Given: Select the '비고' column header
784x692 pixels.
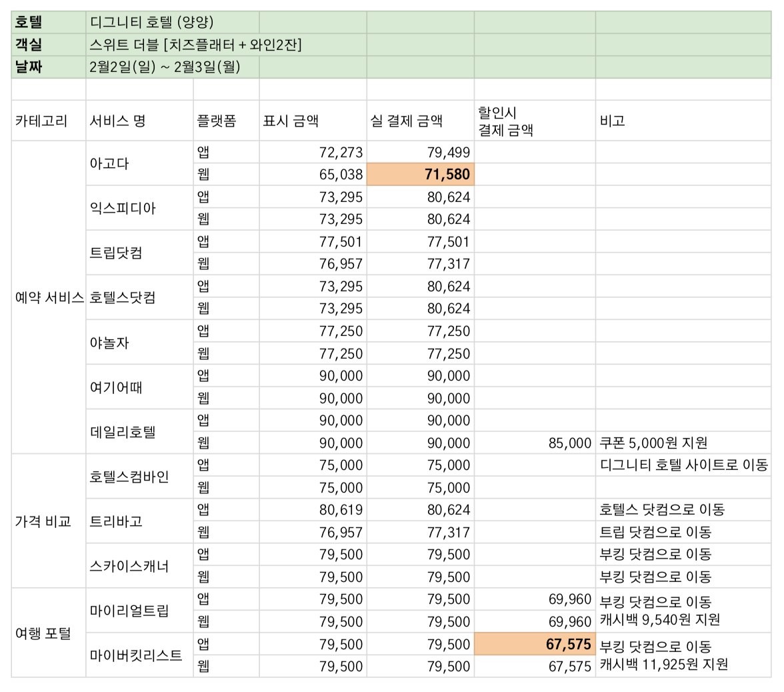Looking at the screenshot, I should [683, 121].
